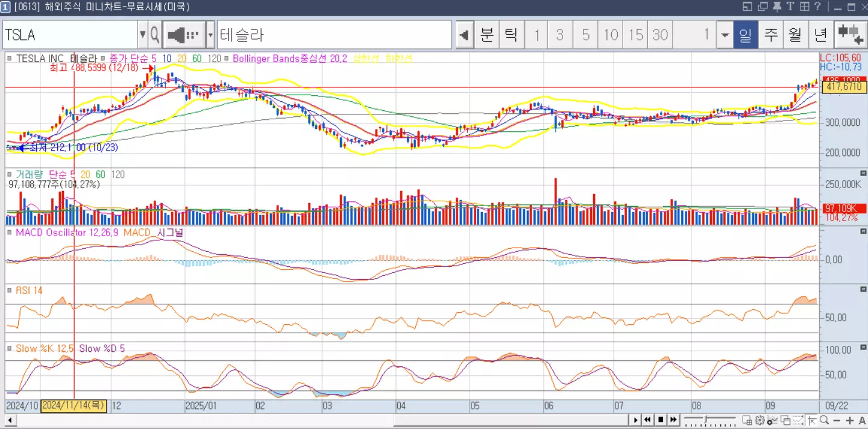This screenshot has height=429, width=868.
Task: Select the 일 (daily) chart period
Action: (x=746, y=35)
